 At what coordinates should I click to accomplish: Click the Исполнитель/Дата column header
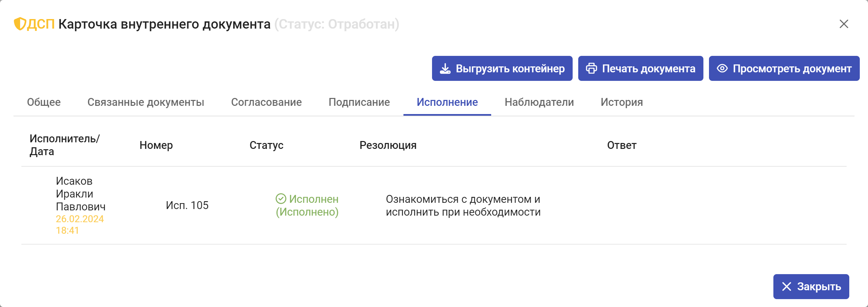[64, 145]
